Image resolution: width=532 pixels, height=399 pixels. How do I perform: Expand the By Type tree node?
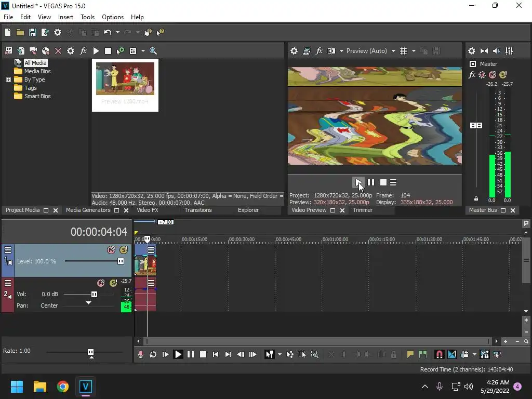tap(8, 79)
